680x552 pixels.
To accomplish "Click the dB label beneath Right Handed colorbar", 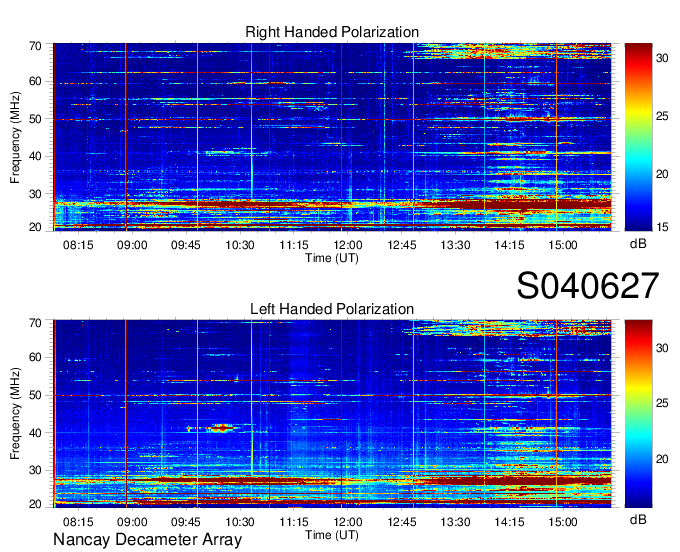I will pos(638,244).
